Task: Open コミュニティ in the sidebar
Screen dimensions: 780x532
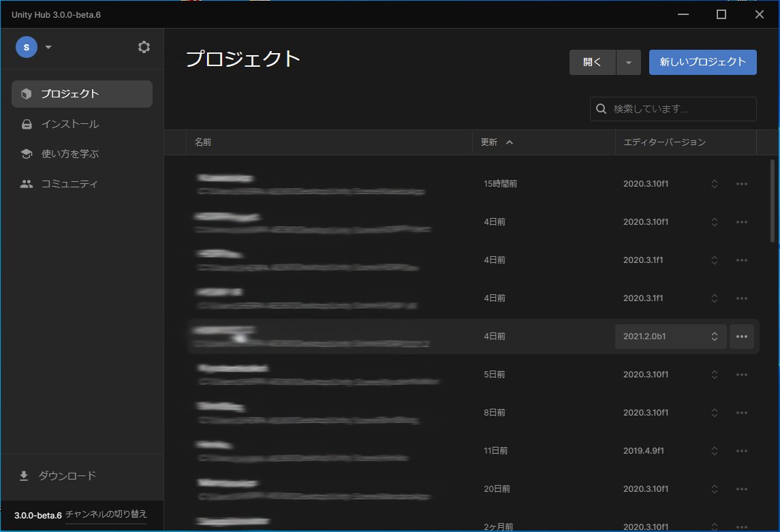Action: (82, 183)
